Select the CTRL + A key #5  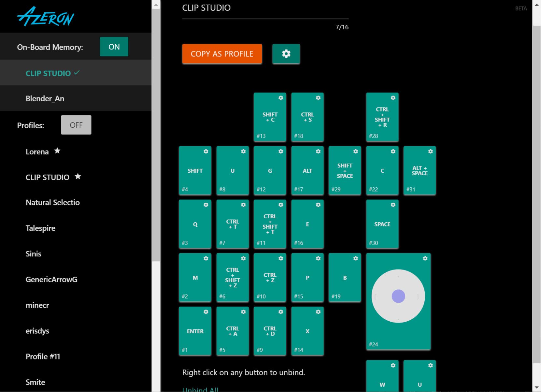tap(233, 331)
